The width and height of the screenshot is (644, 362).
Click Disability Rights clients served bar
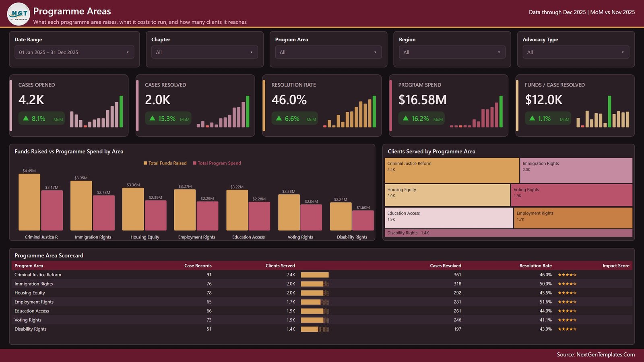click(315, 329)
